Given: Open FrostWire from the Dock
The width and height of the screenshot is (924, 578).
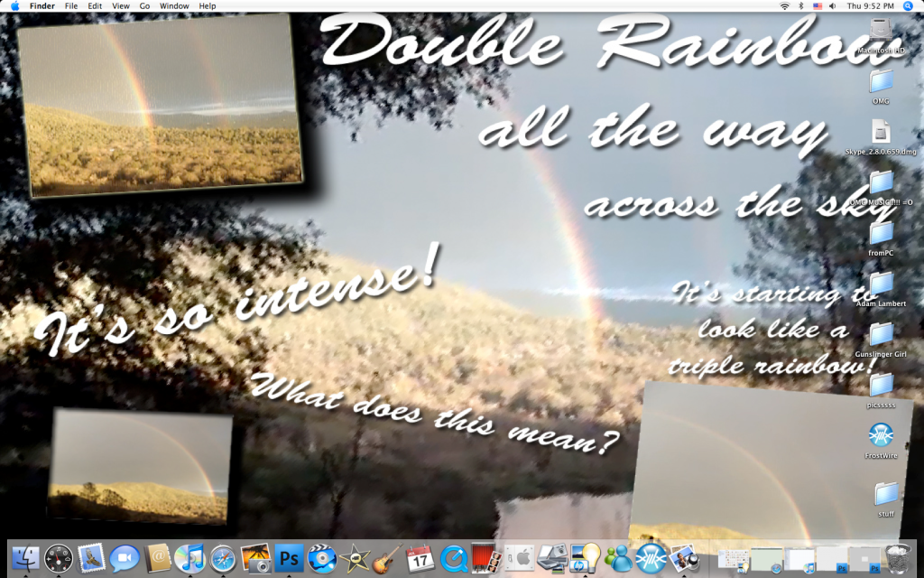Looking at the screenshot, I should point(651,557).
